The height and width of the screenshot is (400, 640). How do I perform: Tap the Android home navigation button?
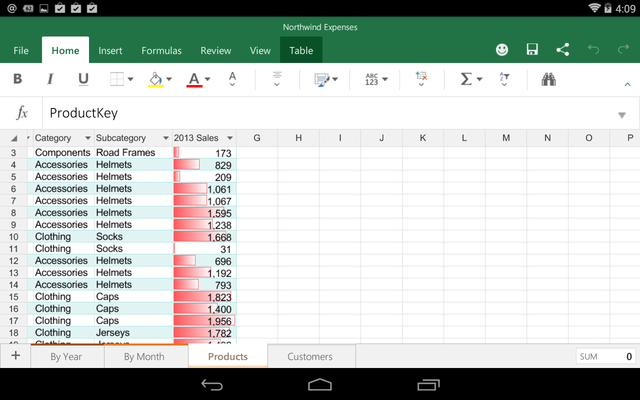click(320, 384)
